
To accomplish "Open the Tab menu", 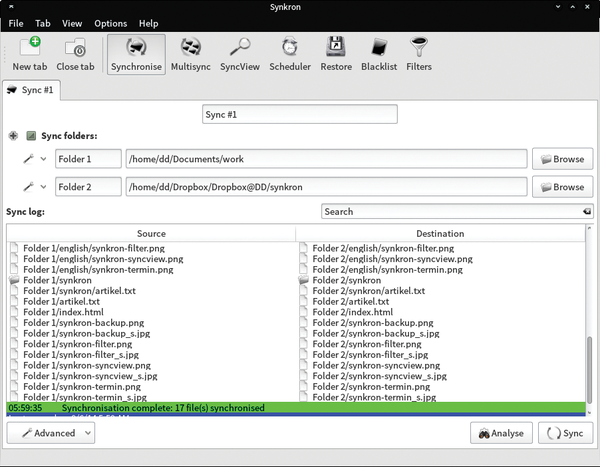I will pos(42,23).
